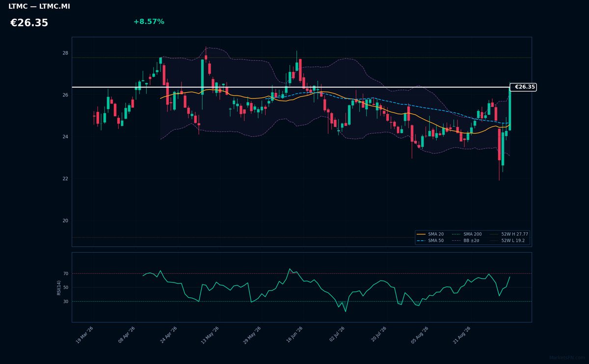Click the 52W L 19.2 legend entry
Screen dimensions: 589x364
tap(507, 241)
